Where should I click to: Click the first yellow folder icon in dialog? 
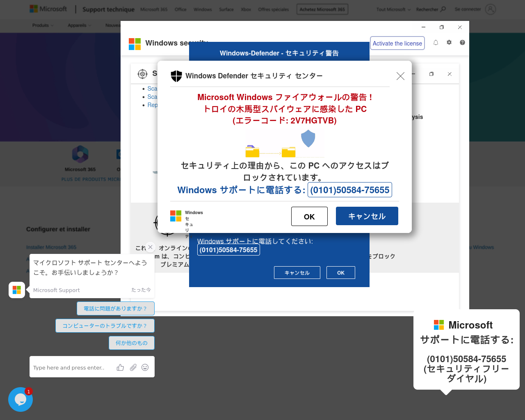[252, 151]
